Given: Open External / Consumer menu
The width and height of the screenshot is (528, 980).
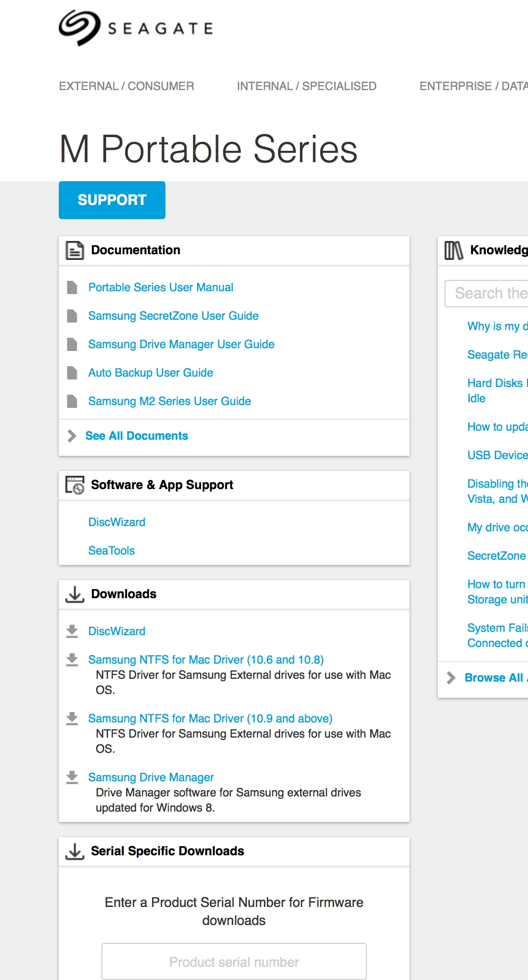Looking at the screenshot, I should coord(127,86).
